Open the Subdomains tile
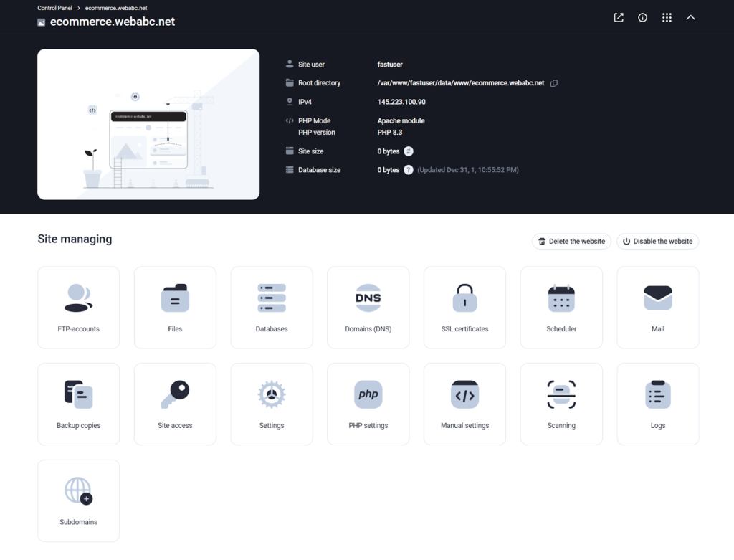 (78, 500)
